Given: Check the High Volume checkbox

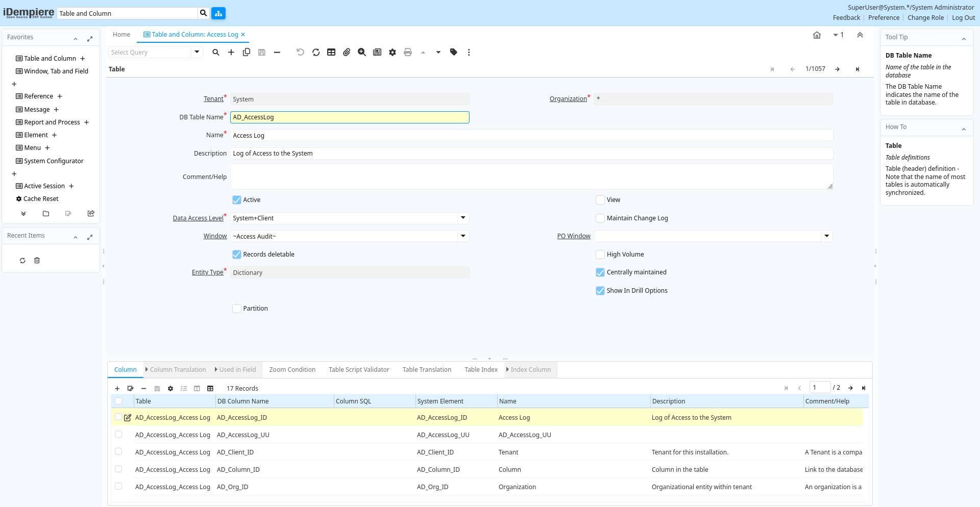Looking at the screenshot, I should (600, 255).
